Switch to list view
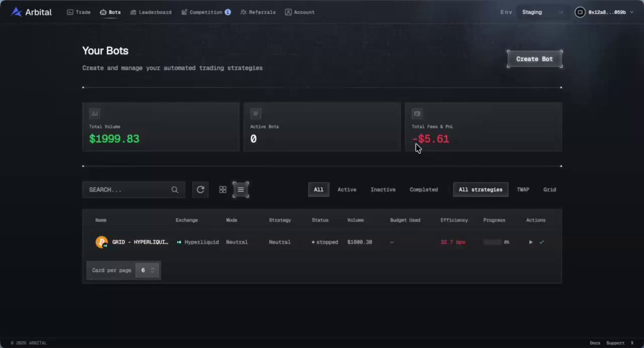Image resolution: width=644 pixels, height=348 pixels. pos(240,189)
